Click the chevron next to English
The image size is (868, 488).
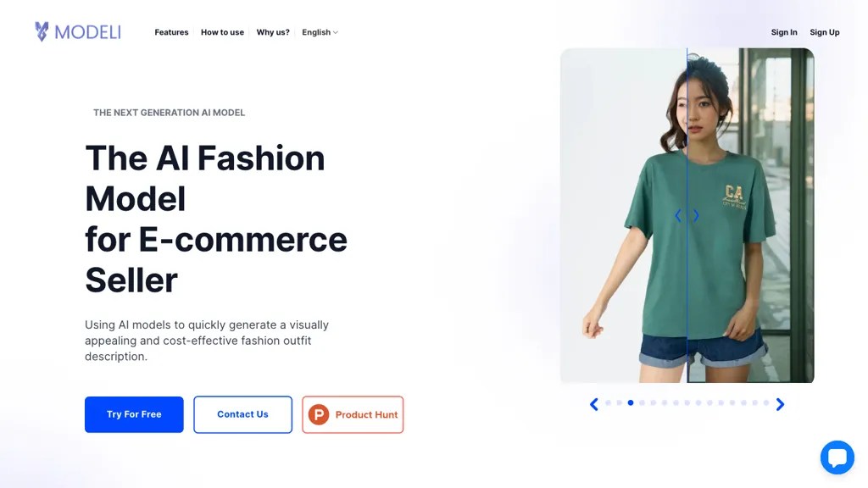(335, 33)
